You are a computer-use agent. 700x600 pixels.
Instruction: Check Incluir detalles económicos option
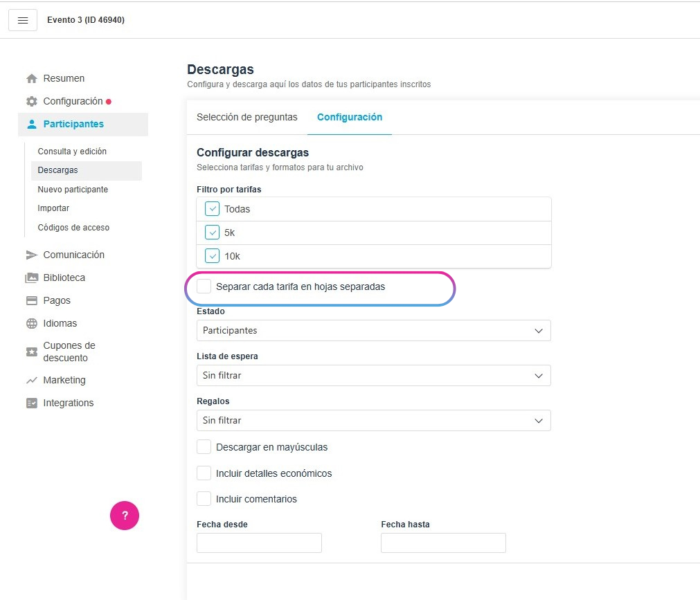[x=204, y=473]
